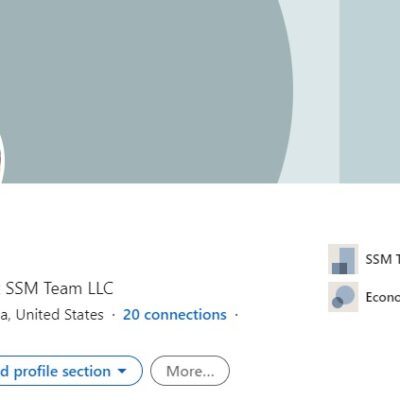Click the SSM Team LLC headline text
Viewport: 400px width, 400px height.
click(60, 288)
